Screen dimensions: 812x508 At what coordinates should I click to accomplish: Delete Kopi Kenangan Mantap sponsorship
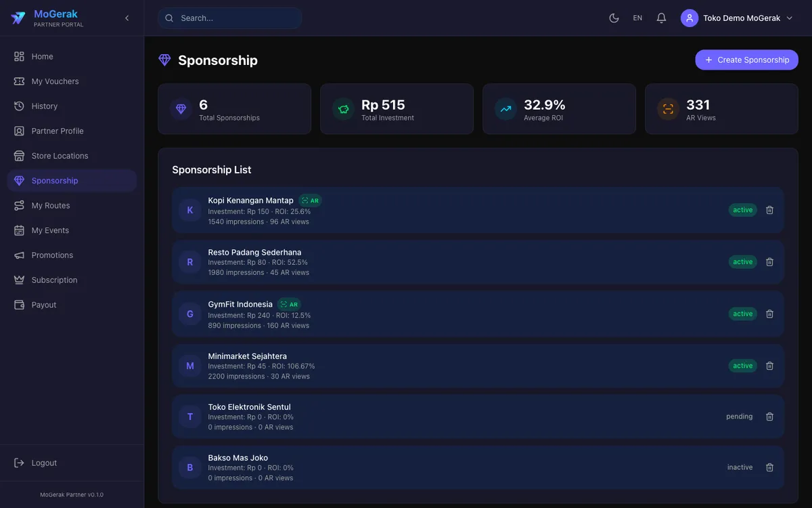pos(769,210)
